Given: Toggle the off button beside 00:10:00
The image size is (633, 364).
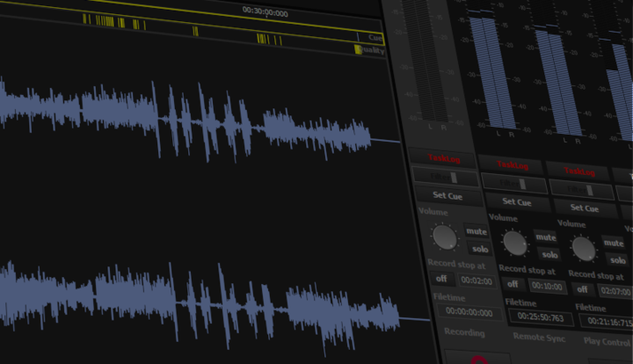Looking at the screenshot, I should point(513,284).
